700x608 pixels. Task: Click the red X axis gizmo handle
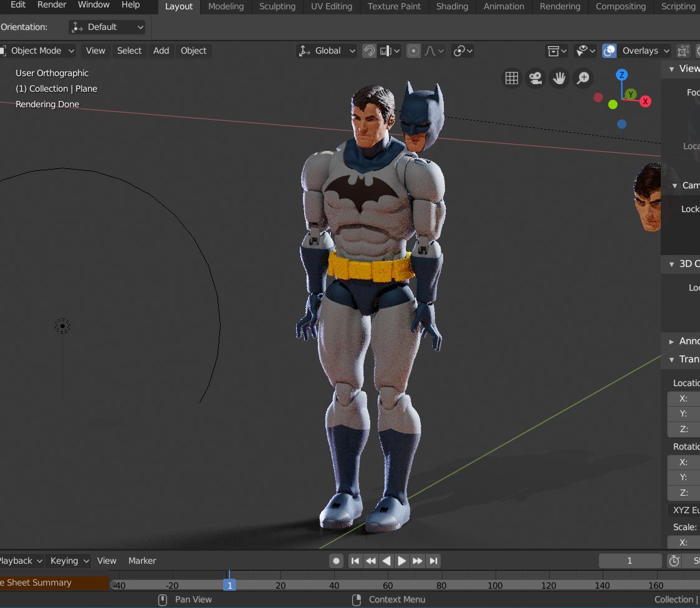645,101
